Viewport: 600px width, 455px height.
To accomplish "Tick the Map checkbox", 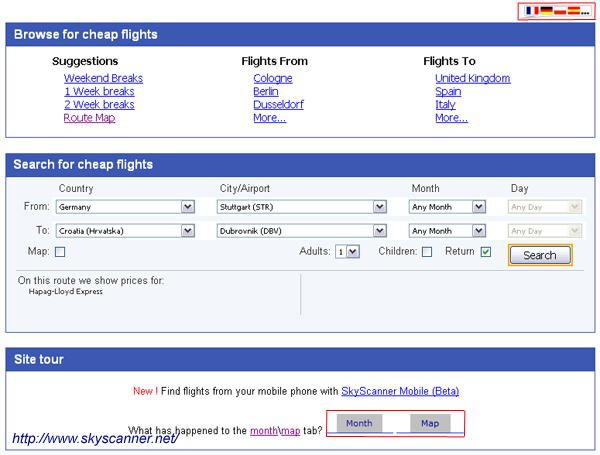I will [60, 252].
